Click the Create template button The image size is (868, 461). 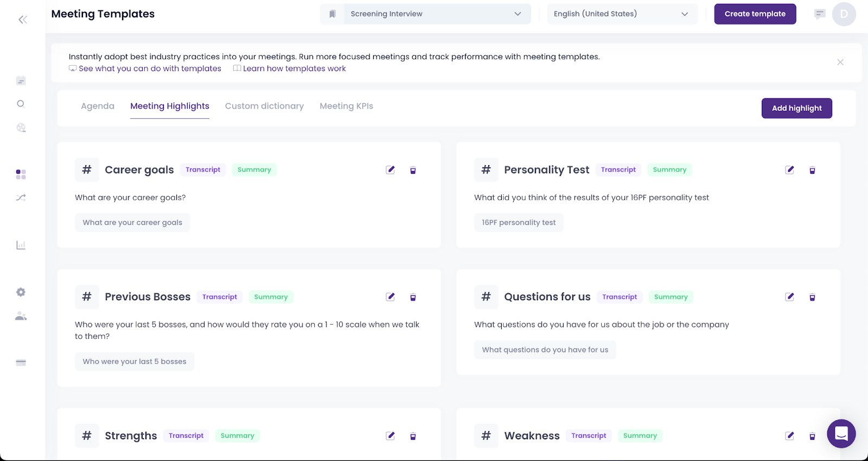click(x=755, y=14)
